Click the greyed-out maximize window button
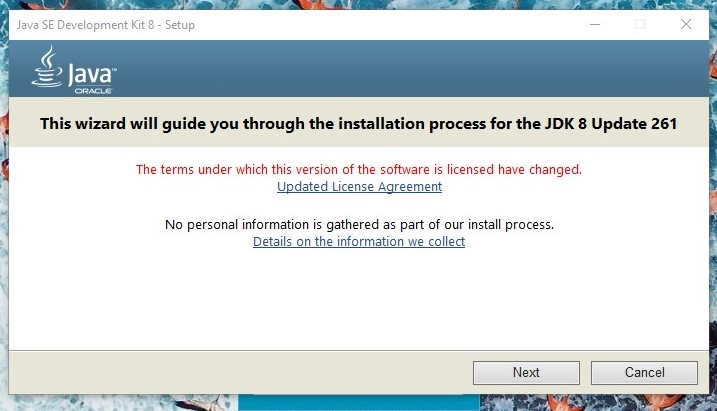 click(x=639, y=25)
